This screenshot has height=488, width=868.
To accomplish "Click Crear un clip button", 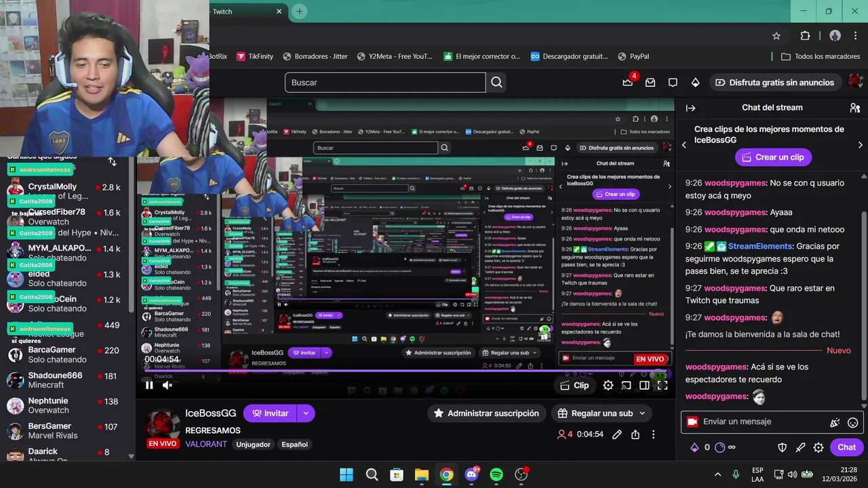I will (772, 157).
